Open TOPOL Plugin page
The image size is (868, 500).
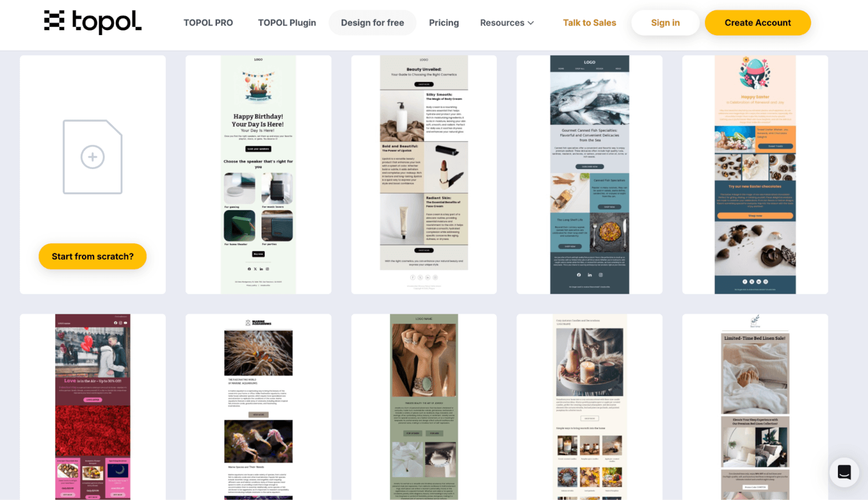coord(287,23)
